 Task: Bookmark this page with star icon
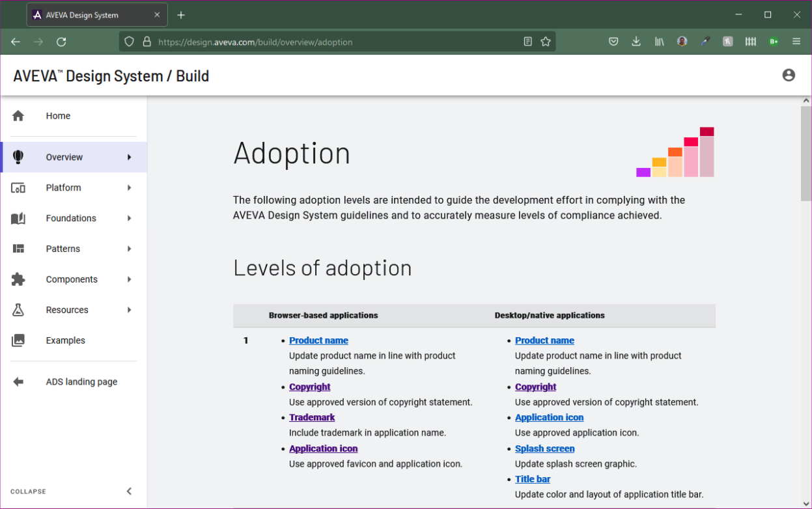tap(546, 42)
